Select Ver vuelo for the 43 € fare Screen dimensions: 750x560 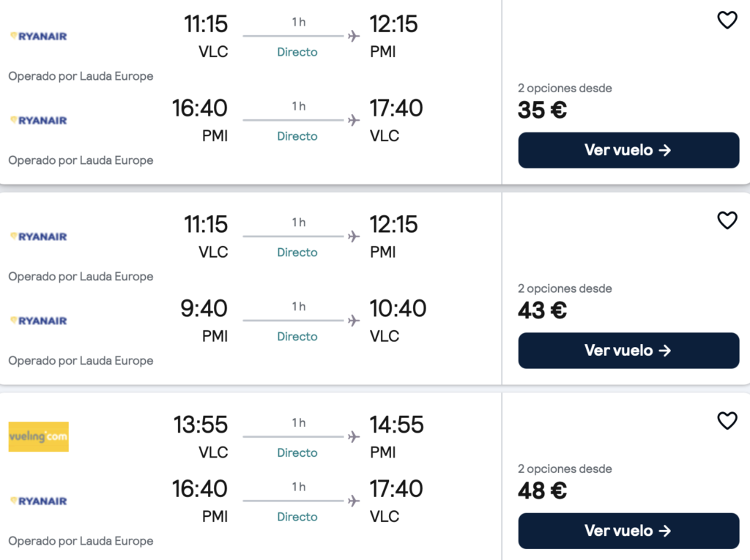tap(628, 351)
